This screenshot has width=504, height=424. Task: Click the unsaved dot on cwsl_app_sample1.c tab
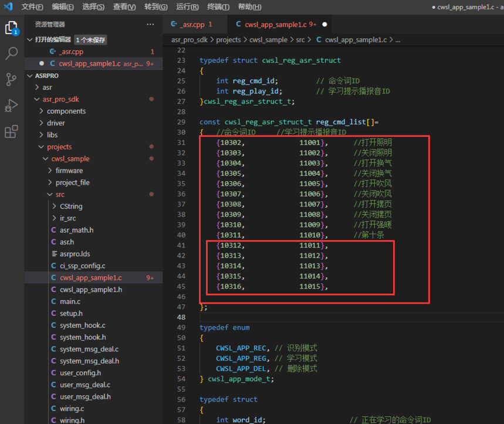click(x=324, y=25)
